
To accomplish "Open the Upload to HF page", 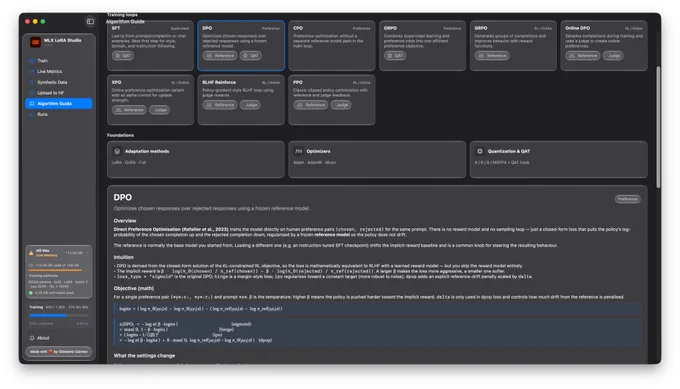I will coord(59,93).
